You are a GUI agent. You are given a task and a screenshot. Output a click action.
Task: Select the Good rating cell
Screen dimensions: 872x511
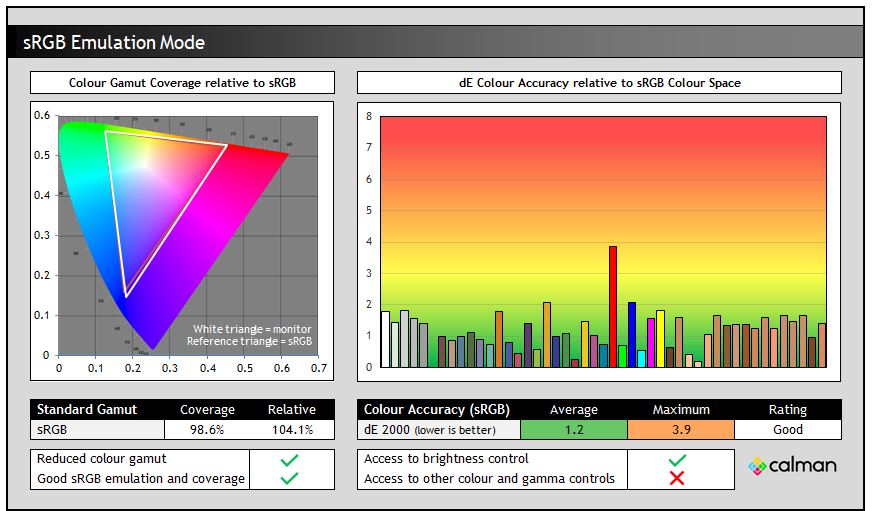pos(788,430)
